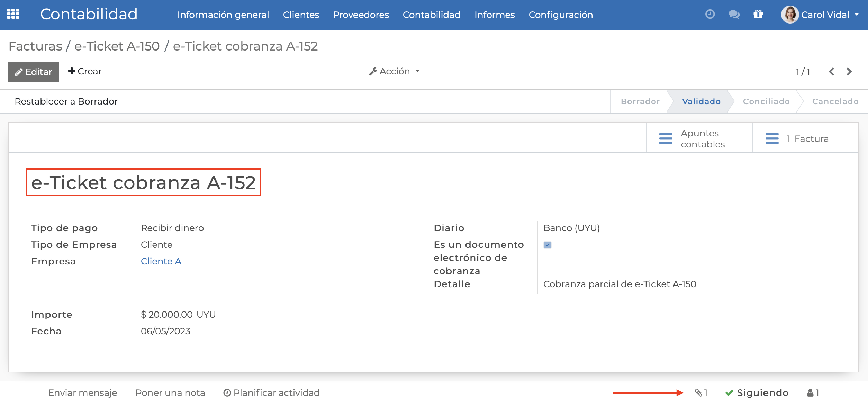The height and width of the screenshot is (416, 868).
Task: Open recent activities from the clock icon
Action: [710, 15]
